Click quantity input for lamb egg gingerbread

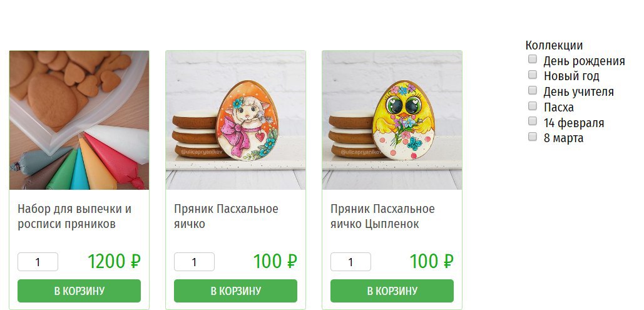point(194,262)
